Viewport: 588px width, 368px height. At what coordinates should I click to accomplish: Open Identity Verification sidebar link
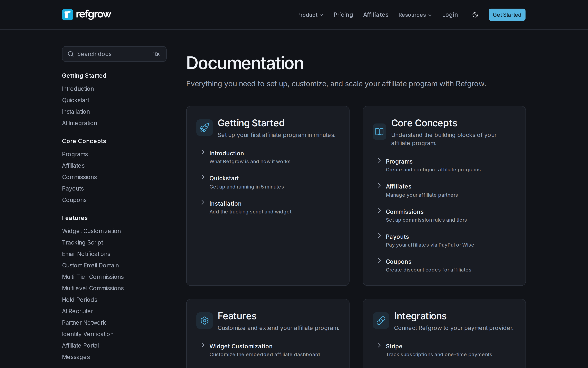coord(88,334)
